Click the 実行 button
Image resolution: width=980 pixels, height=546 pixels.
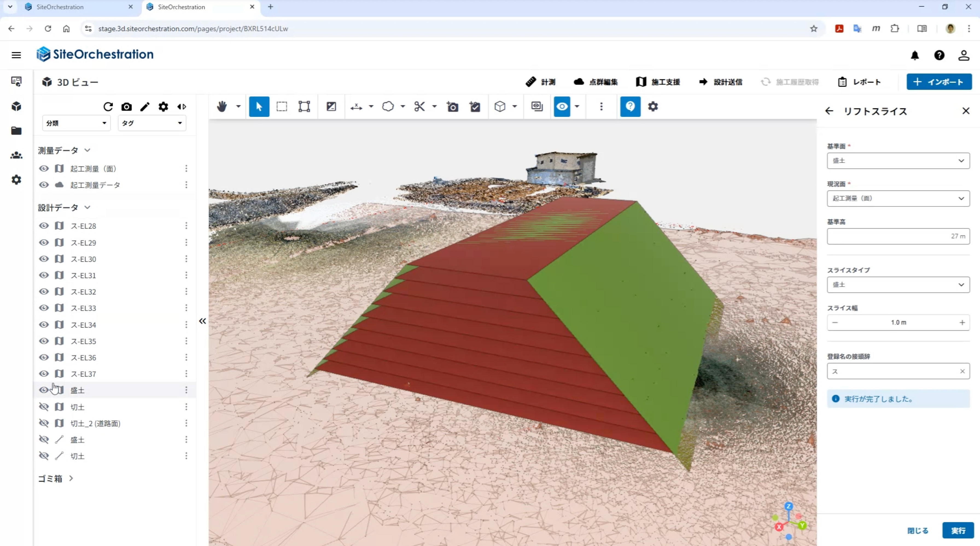(958, 530)
